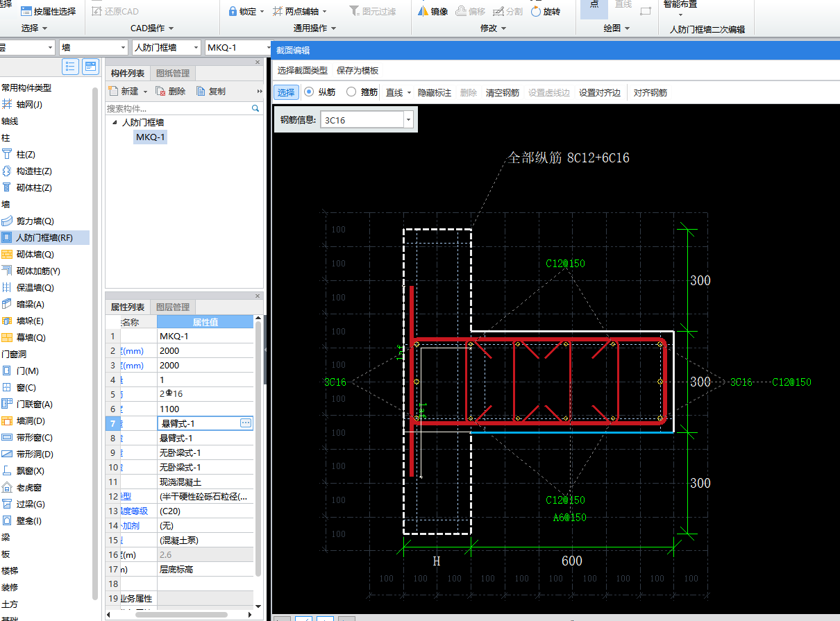Click 按属性选择 select-by-property tool
The height and width of the screenshot is (621, 840).
tap(48, 11)
